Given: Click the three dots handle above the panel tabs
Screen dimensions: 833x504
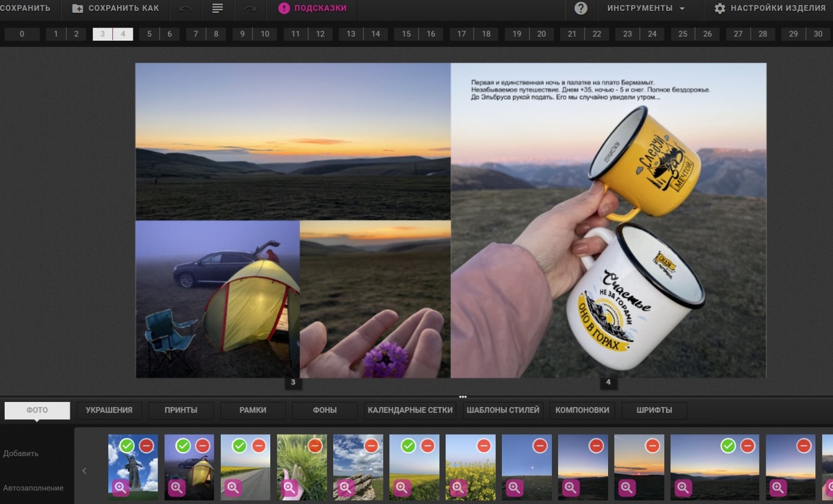Looking at the screenshot, I should point(463,397).
